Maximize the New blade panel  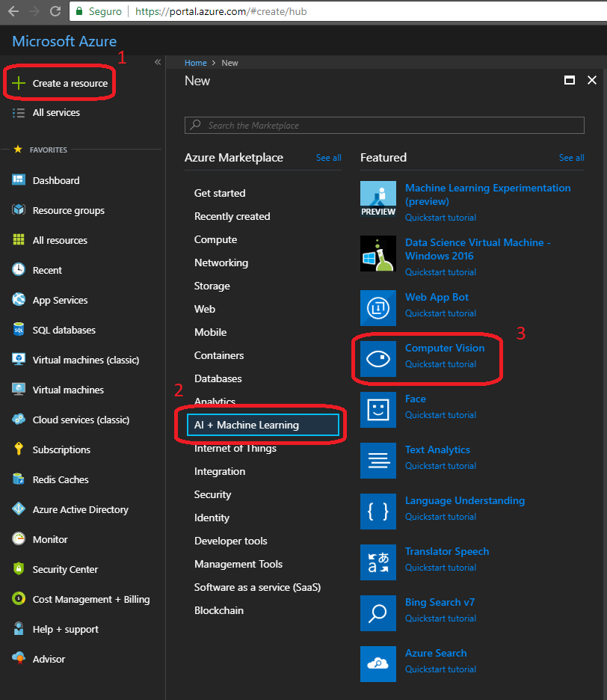click(570, 81)
